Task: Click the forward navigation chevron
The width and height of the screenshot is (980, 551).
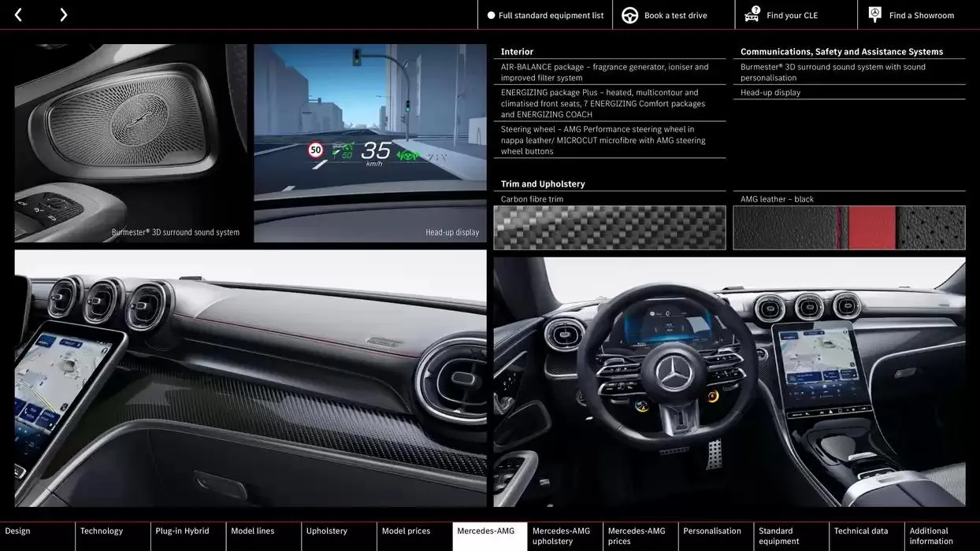Action: point(62,14)
